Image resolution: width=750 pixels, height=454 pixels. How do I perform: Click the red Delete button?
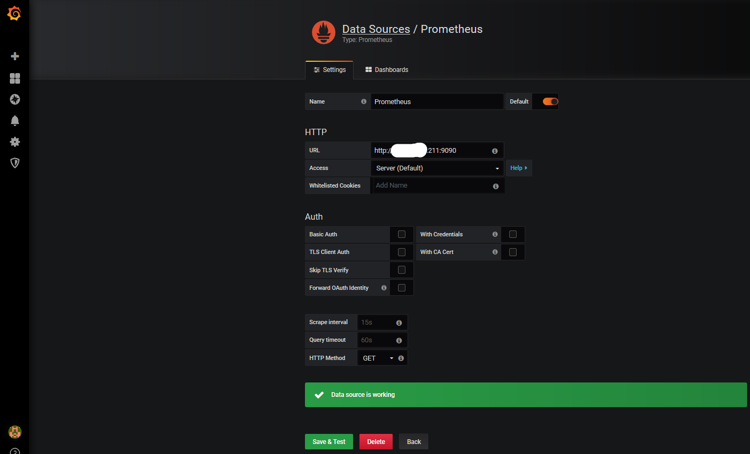coord(376,442)
